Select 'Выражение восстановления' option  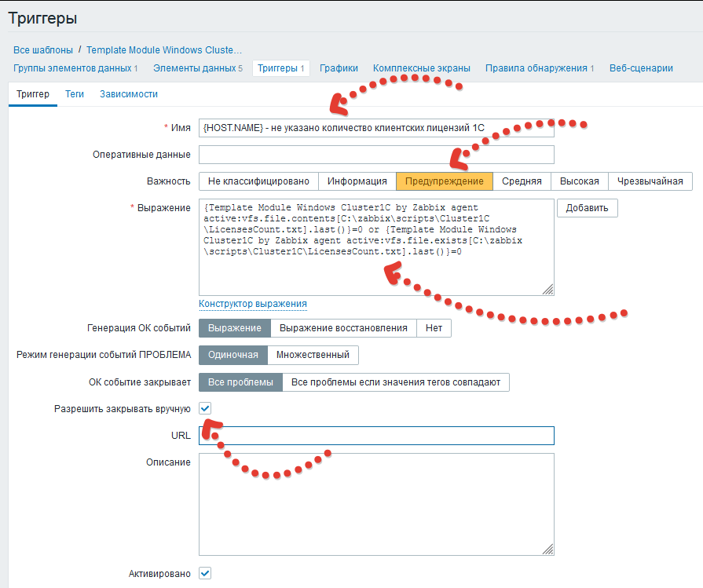343,328
